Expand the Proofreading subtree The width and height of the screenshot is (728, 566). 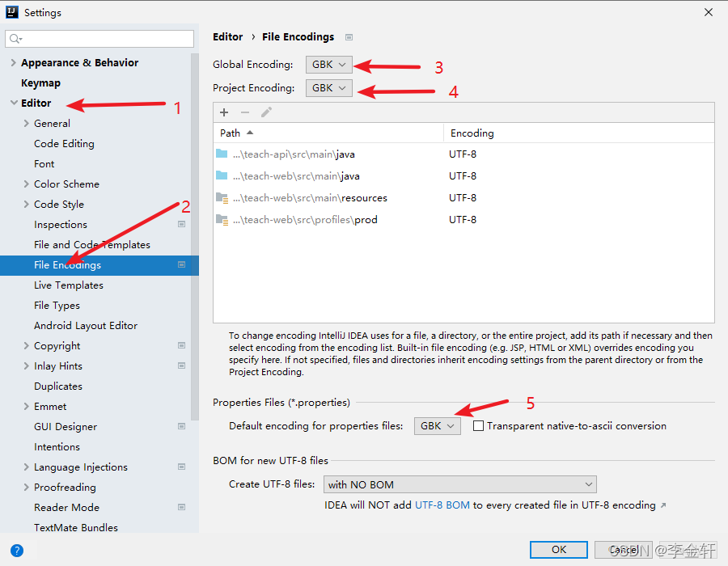coord(27,487)
